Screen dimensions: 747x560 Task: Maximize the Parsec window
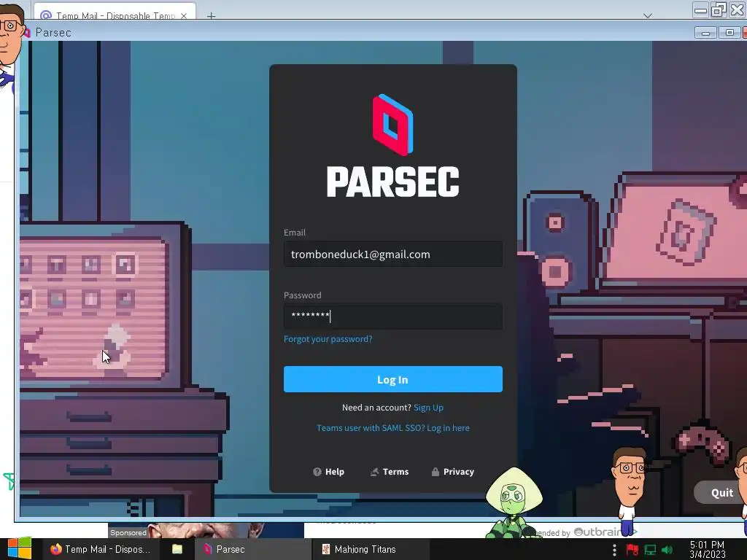click(x=729, y=32)
